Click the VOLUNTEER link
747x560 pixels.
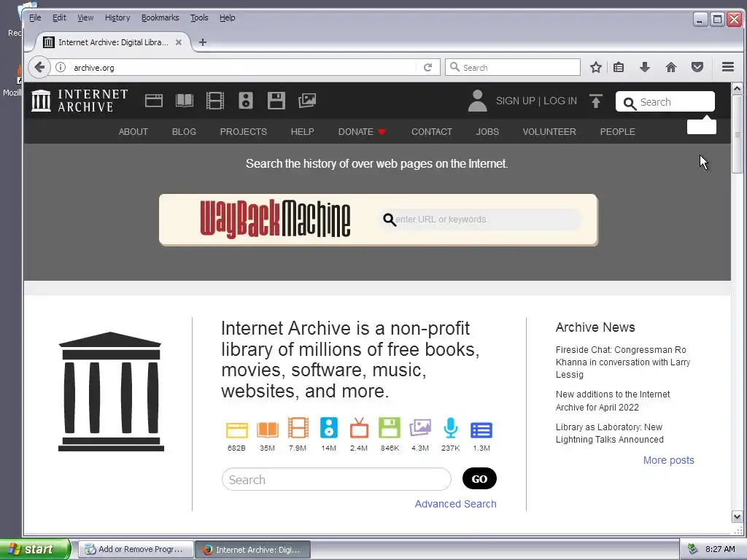(x=549, y=131)
